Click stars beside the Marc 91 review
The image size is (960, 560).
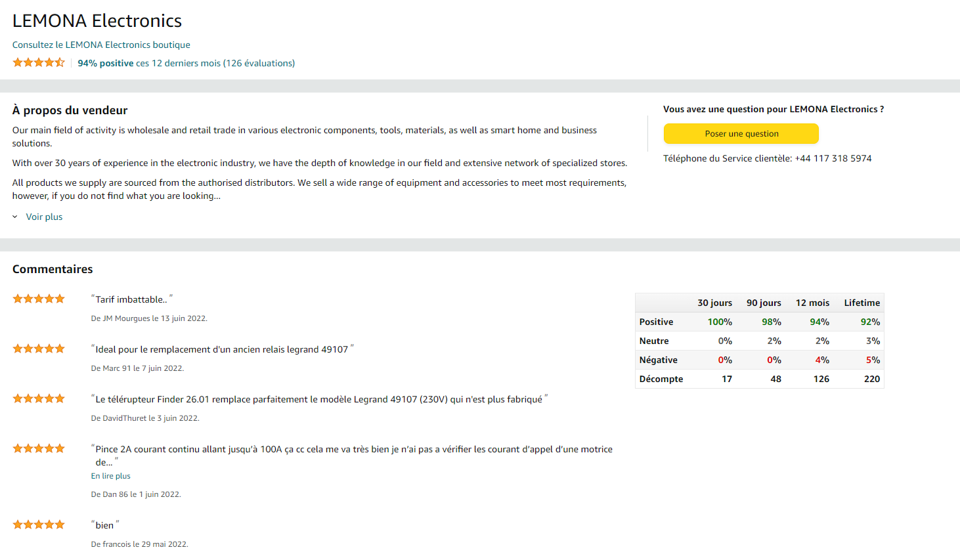pos(39,349)
